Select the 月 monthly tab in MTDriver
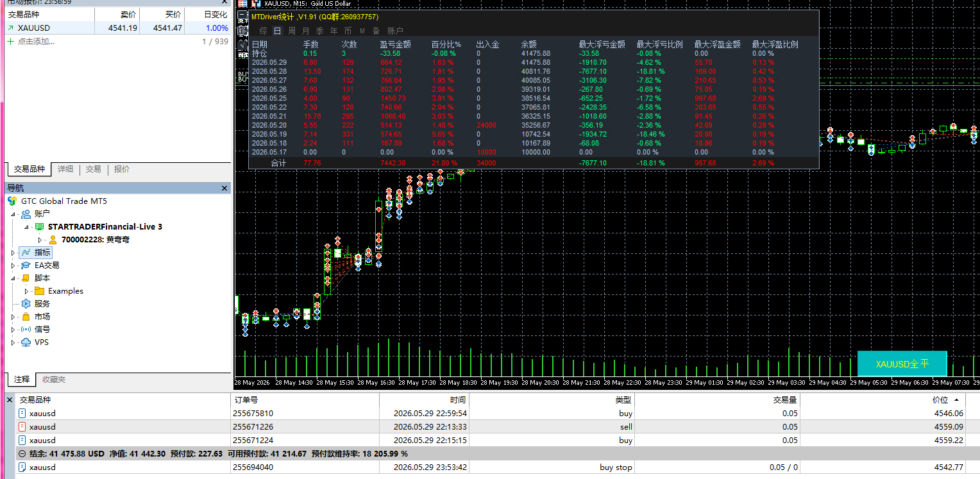980x479 pixels. 305,31
